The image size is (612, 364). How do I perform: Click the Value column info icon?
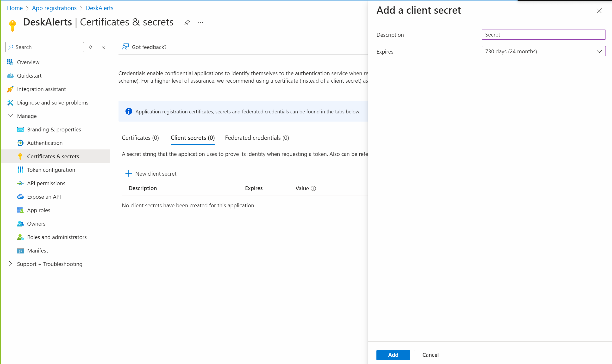(x=313, y=188)
